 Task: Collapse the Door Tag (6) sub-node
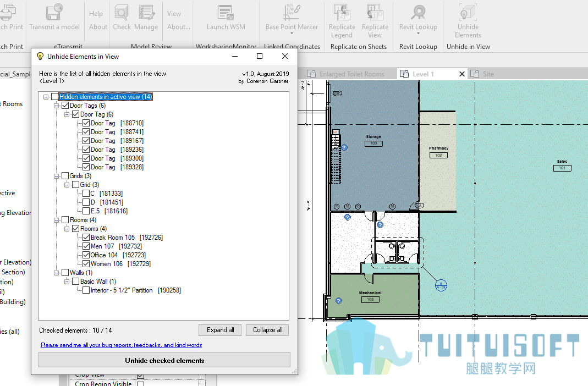pyautogui.click(x=67, y=114)
